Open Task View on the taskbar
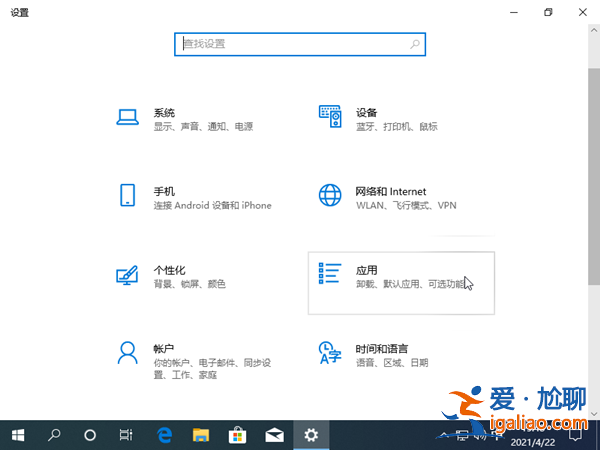The image size is (600, 450). tap(126, 435)
